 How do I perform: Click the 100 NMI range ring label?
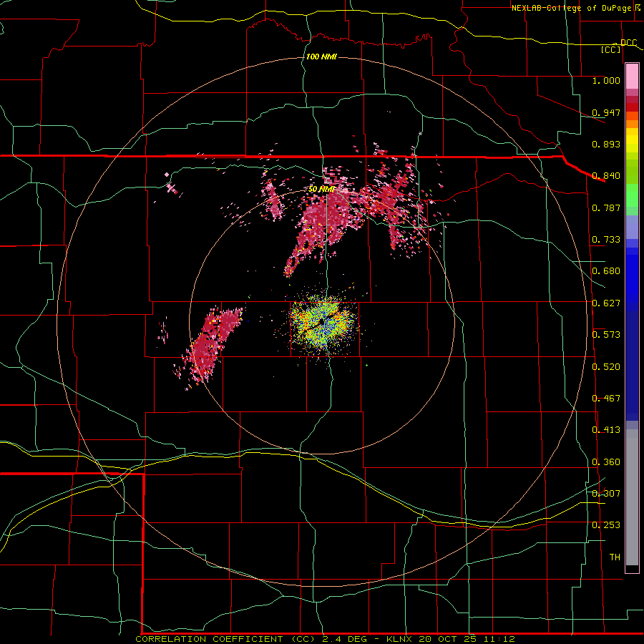coord(321,57)
